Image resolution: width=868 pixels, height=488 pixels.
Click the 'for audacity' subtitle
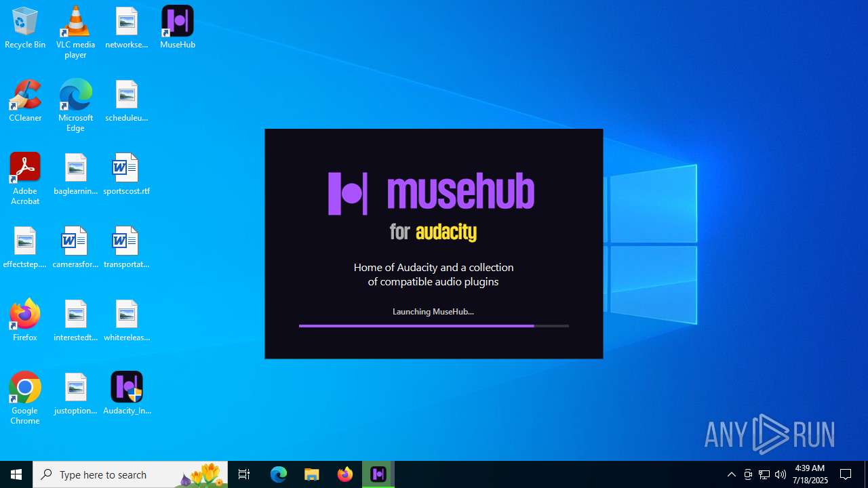(433, 232)
